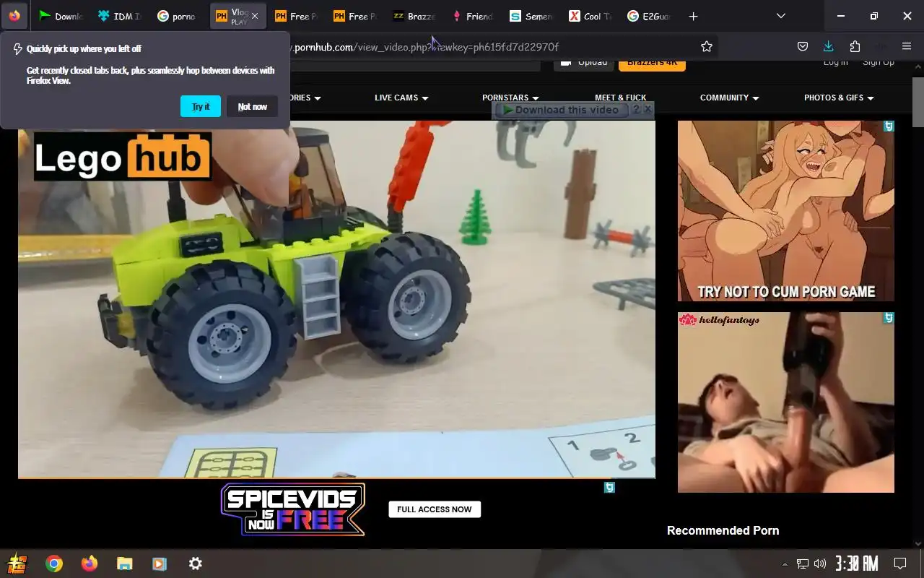Expand the COMMUNITY menu
Image resolution: width=924 pixels, height=578 pixels.
pos(729,98)
